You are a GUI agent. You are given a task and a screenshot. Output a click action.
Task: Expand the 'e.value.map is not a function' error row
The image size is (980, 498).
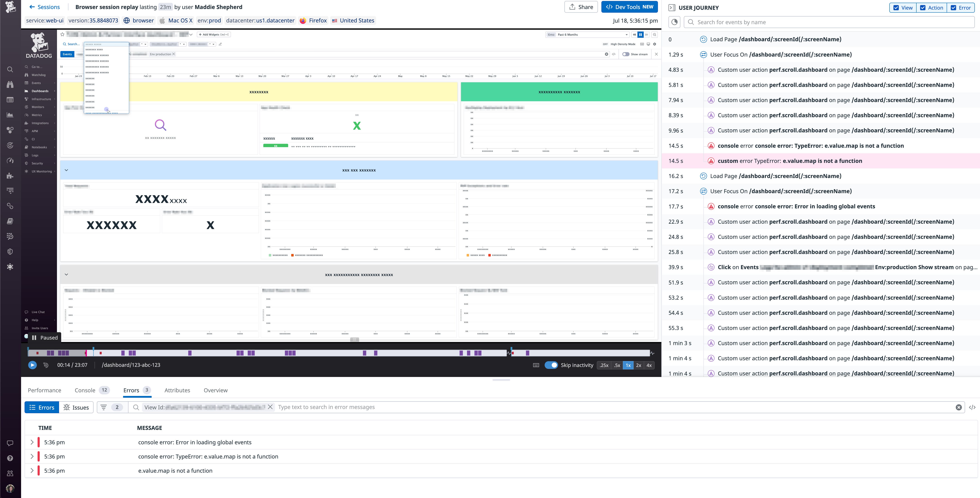tap(32, 471)
